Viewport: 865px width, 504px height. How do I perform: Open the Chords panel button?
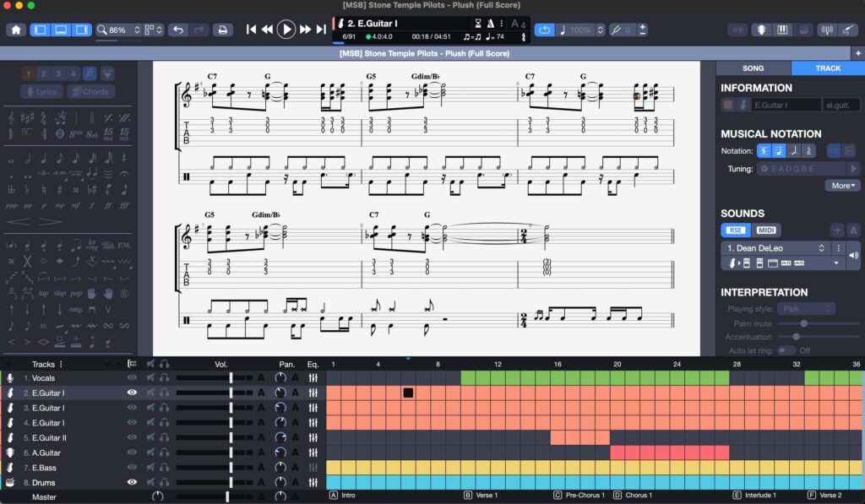[91, 91]
